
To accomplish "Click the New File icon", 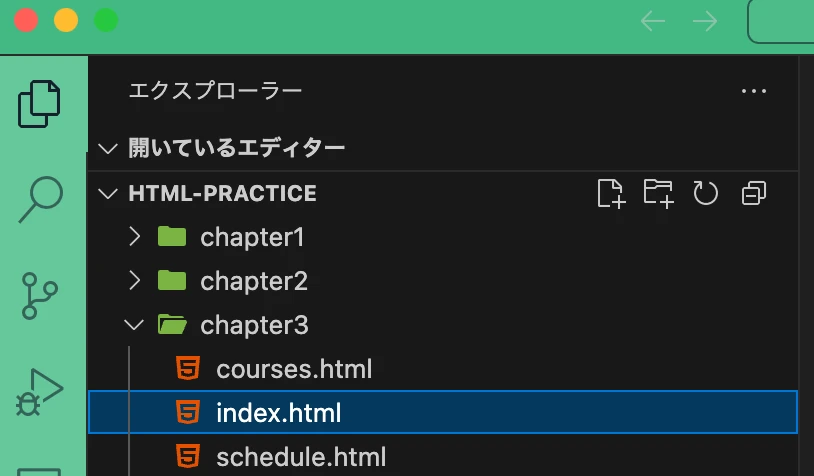I will pos(610,193).
